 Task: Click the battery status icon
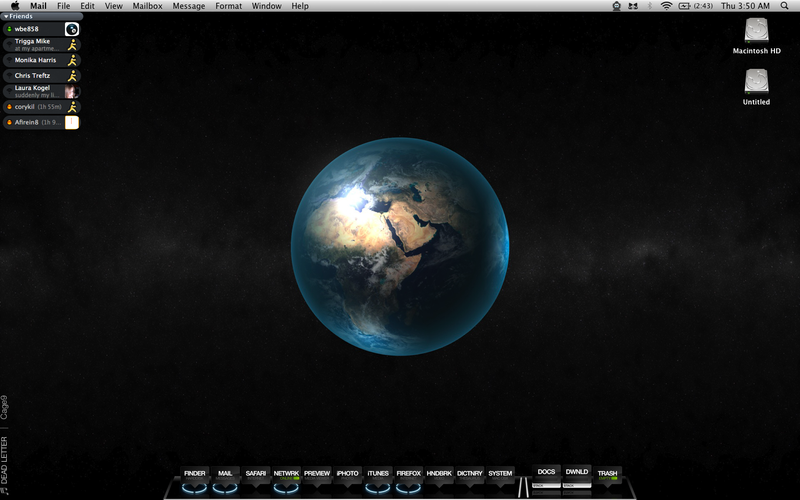point(684,6)
